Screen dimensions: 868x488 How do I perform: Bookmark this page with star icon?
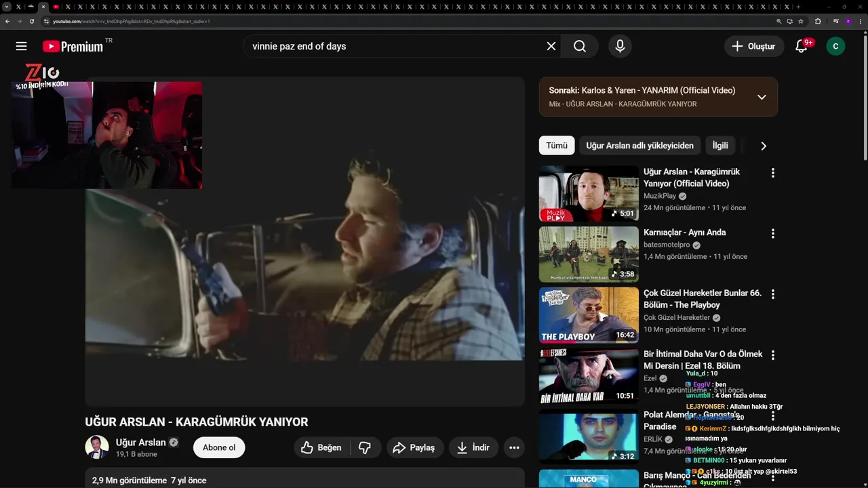(x=801, y=21)
